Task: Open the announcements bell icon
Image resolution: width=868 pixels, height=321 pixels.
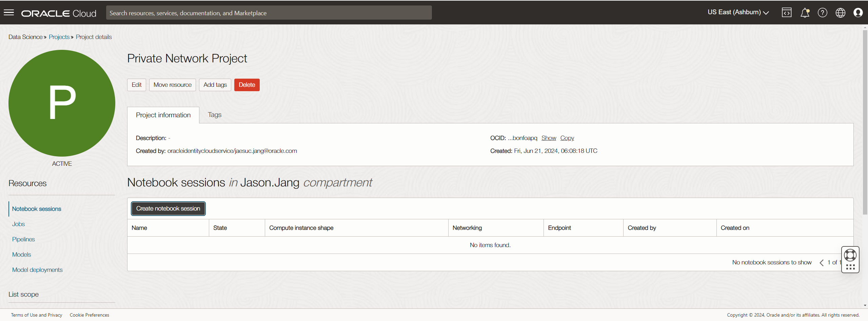Action: 805,13
